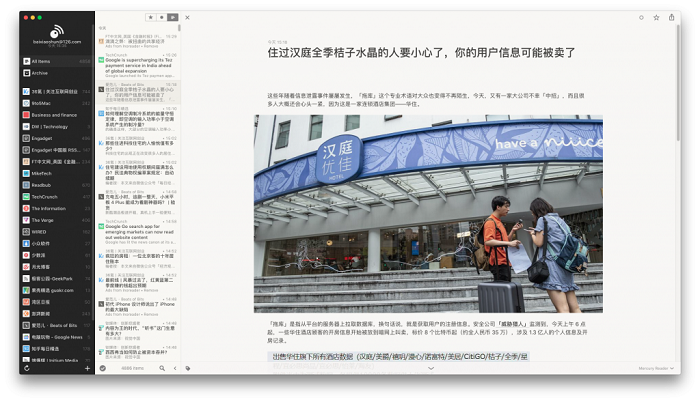Star the current article
The height and width of the screenshot is (402, 700).
656,17
